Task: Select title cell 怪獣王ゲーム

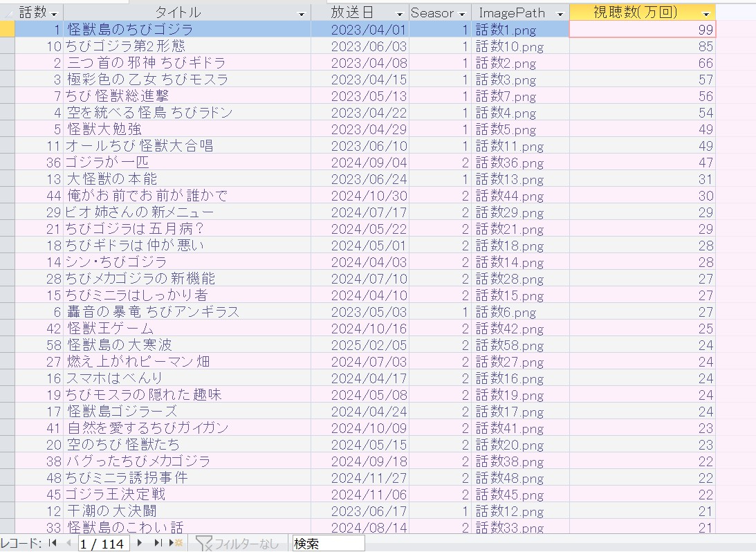Action: click(187, 329)
